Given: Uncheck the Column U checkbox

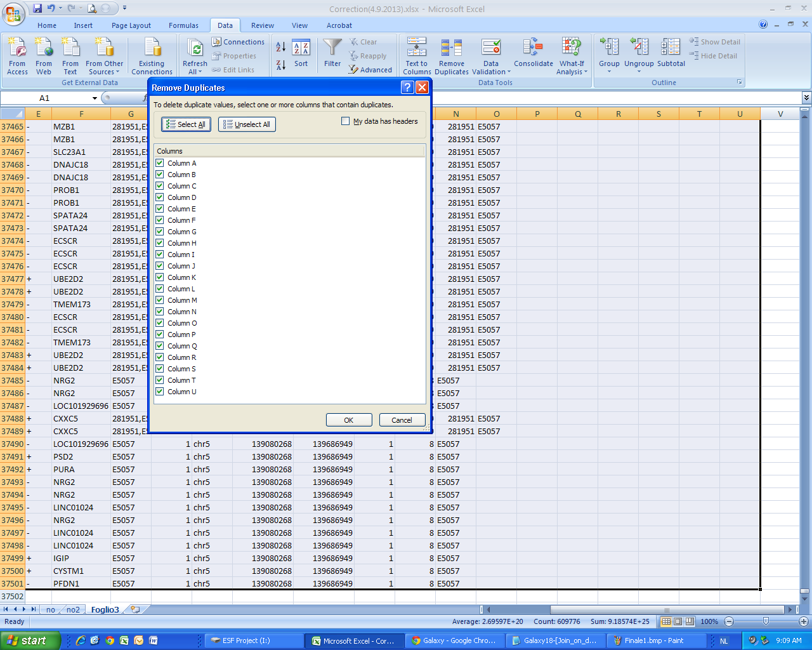Looking at the screenshot, I should pos(160,392).
